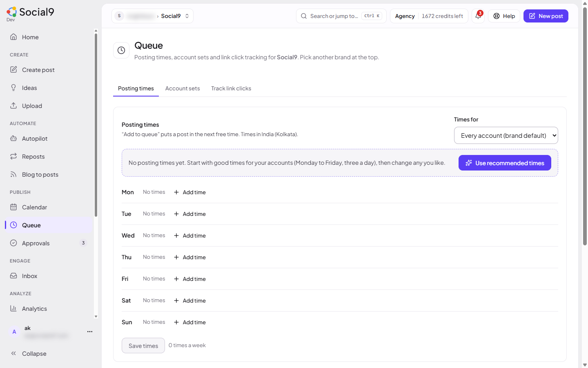Click the page vertical scrollbar
The width and height of the screenshot is (588, 368).
[x=585, y=126]
